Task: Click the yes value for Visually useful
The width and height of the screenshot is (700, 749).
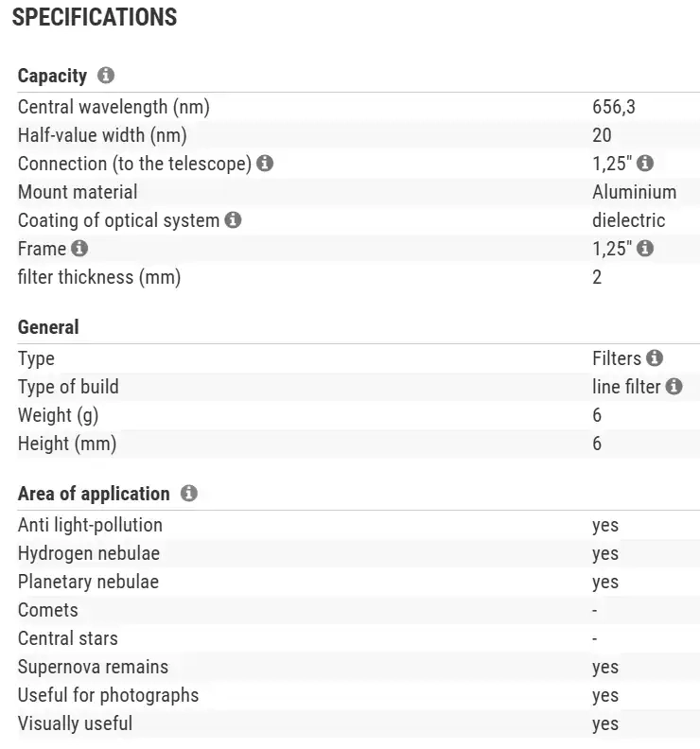Action: coord(604,723)
